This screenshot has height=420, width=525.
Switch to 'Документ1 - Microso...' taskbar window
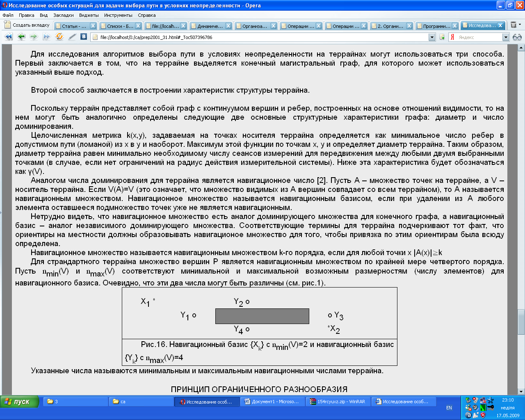[272, 402]
